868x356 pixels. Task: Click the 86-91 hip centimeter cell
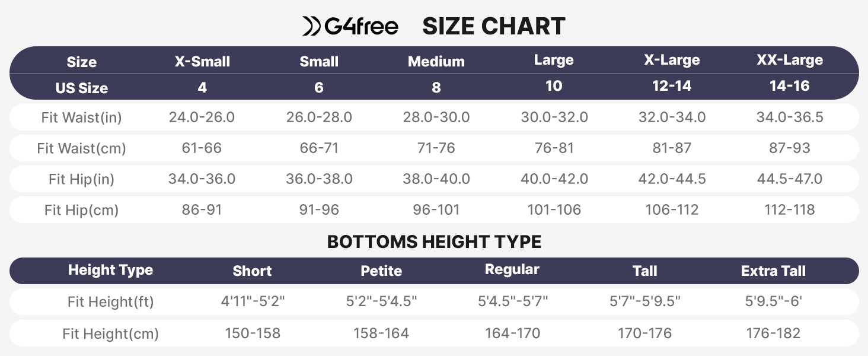pyautogui.click(x=202, y=209)
